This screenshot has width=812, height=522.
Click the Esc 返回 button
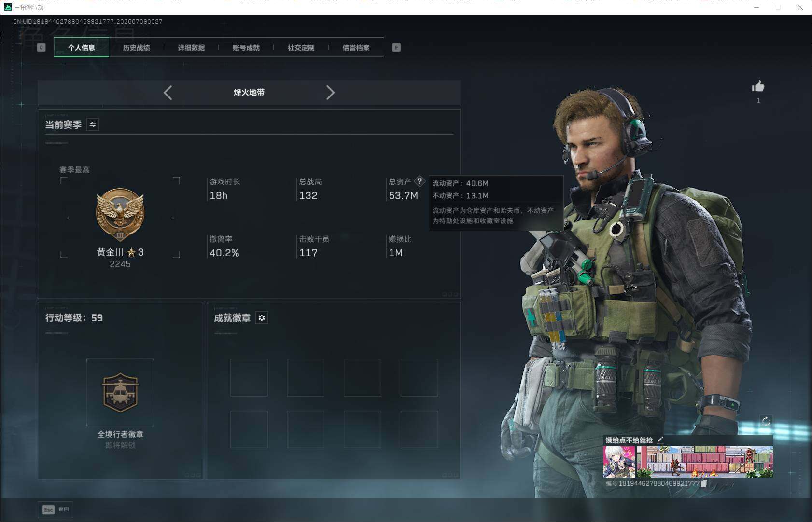point(56,509)
